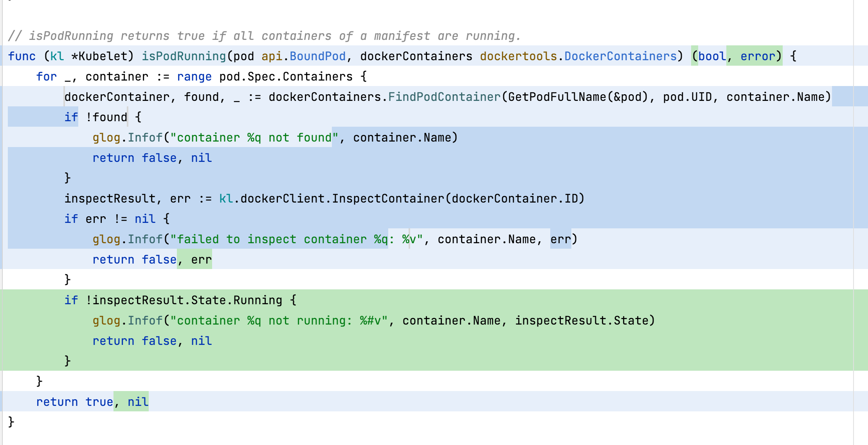Image resolution: width=868 pixels, height=445 pixels.
Task: Click the isPodRunning function name
Action: (x=184, y=56)
